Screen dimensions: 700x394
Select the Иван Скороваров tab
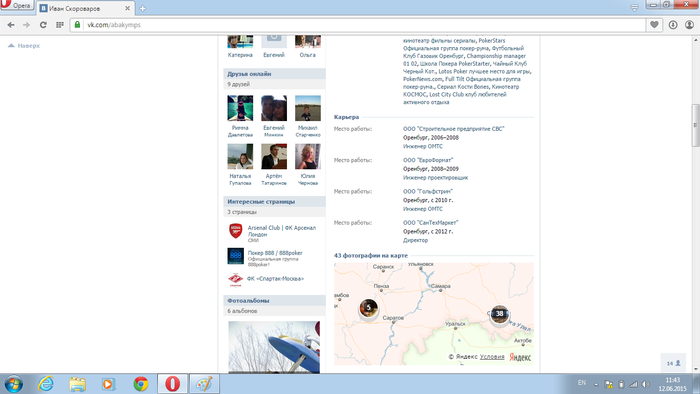[85, 8]
